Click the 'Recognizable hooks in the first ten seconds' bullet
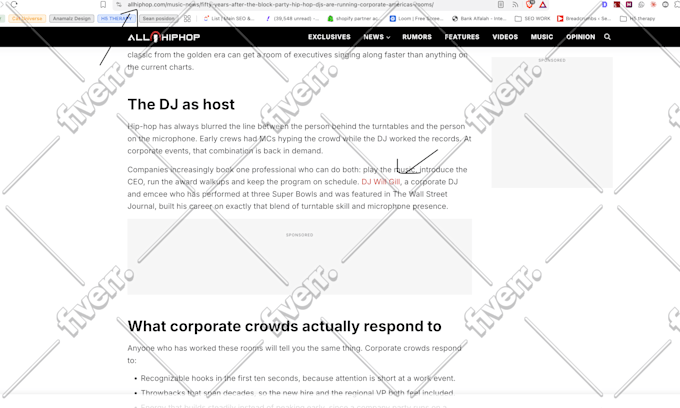 298,378
